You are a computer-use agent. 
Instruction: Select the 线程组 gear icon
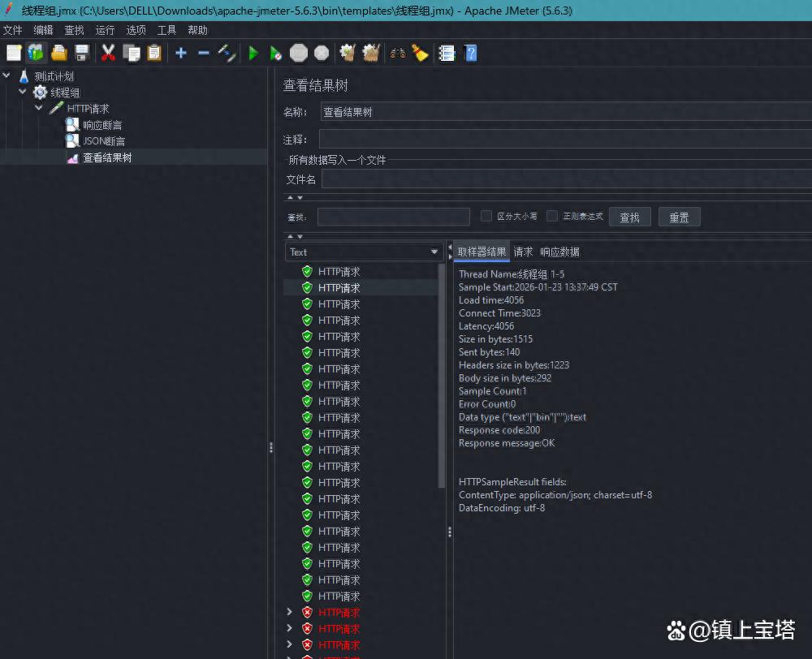pos(40,93)
